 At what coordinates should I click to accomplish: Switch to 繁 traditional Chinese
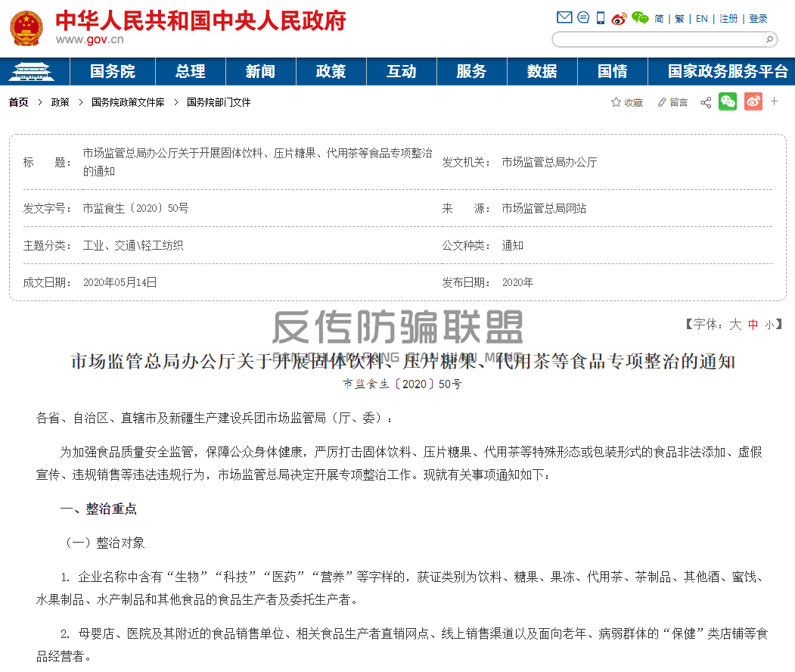pyautogui.click(x=679, y=19)
